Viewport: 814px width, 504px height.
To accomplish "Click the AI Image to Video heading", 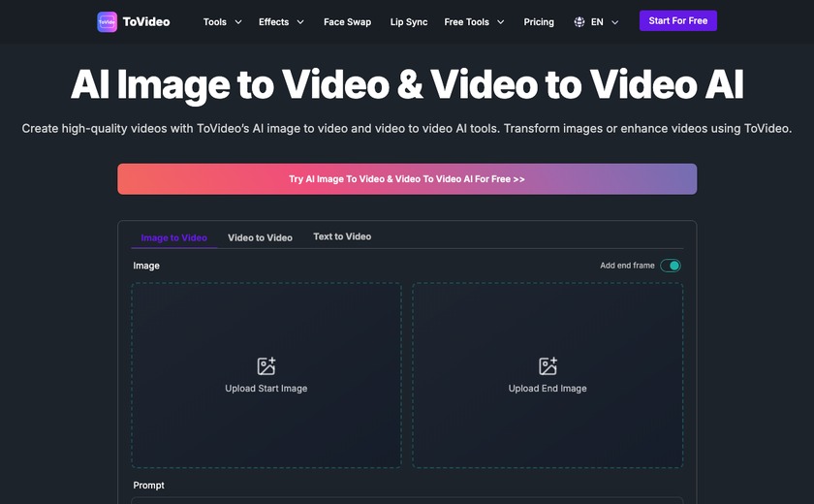I will [x=407, y=84].
